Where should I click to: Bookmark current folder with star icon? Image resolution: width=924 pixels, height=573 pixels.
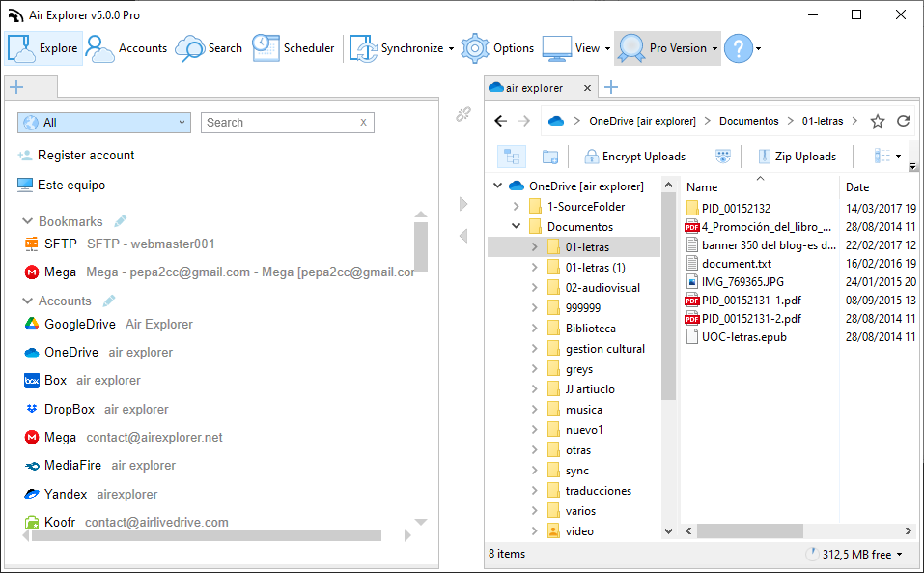click(x=878, y=122)
